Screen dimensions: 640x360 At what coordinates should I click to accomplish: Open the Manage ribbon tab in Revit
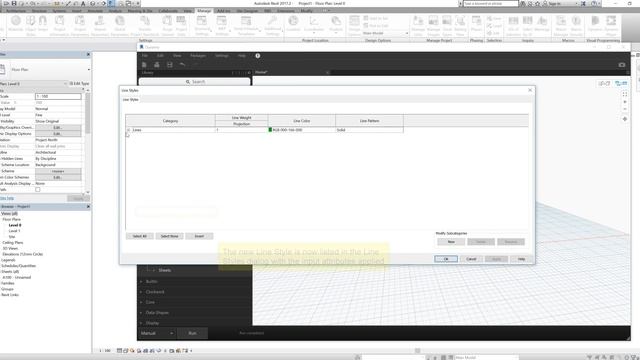[203, 11]
